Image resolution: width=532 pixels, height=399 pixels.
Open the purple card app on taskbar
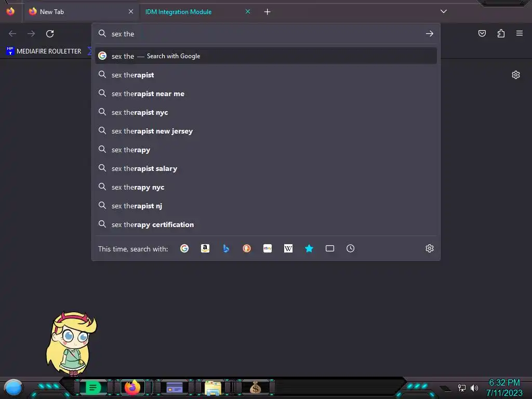pyautogui.click(x=175, y=388)
